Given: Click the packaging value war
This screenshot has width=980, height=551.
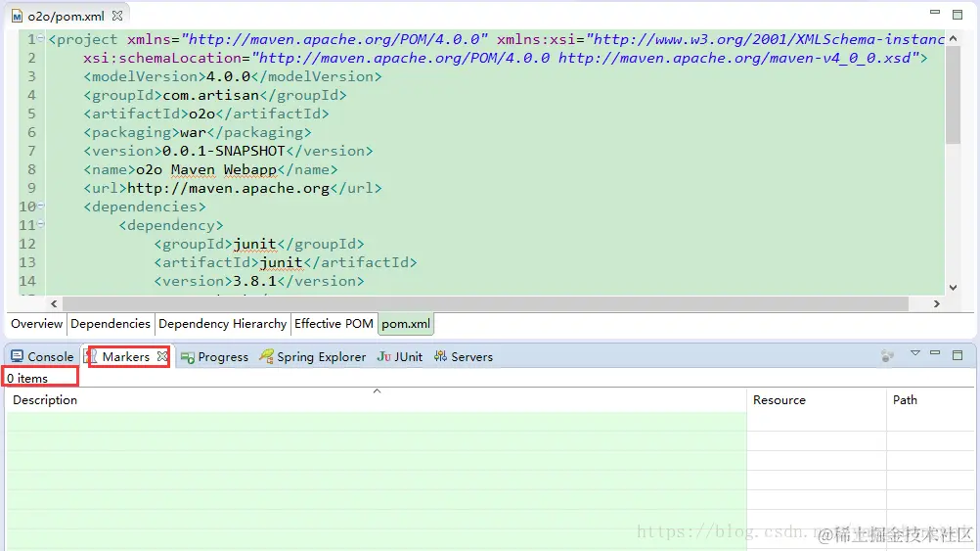Looking at the screenshot, I should [193, 132].
